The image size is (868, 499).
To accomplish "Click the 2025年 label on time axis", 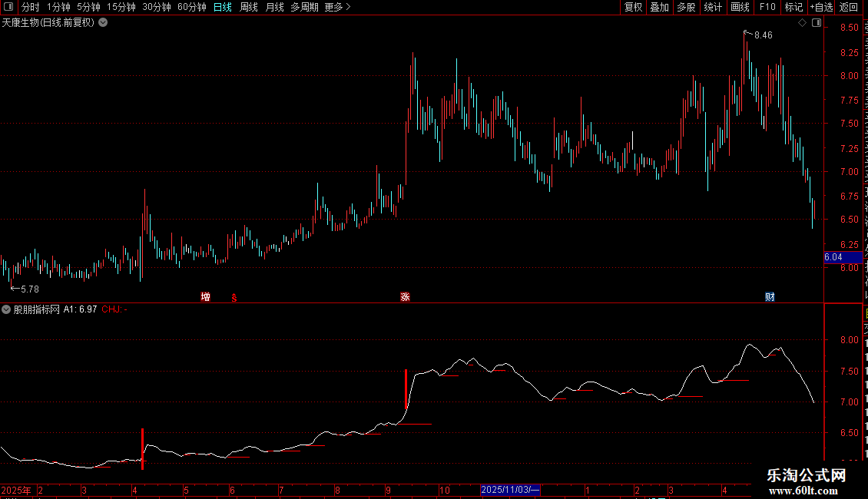I will 16,490.
